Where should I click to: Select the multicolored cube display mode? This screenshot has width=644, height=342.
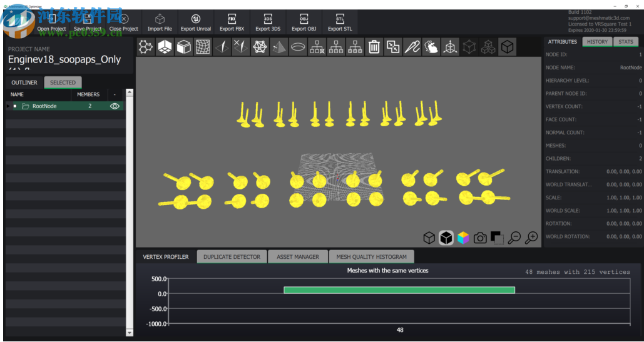coord(463,238)
